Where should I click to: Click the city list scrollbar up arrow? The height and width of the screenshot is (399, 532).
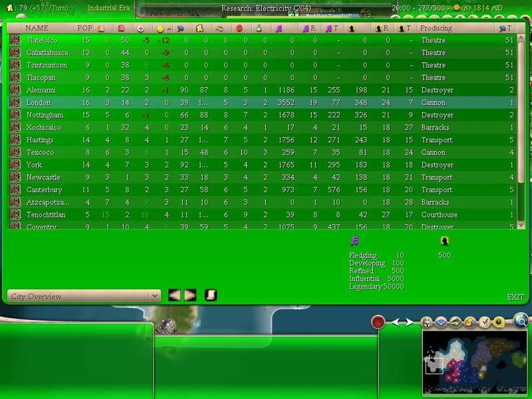(x=521, y=37)
